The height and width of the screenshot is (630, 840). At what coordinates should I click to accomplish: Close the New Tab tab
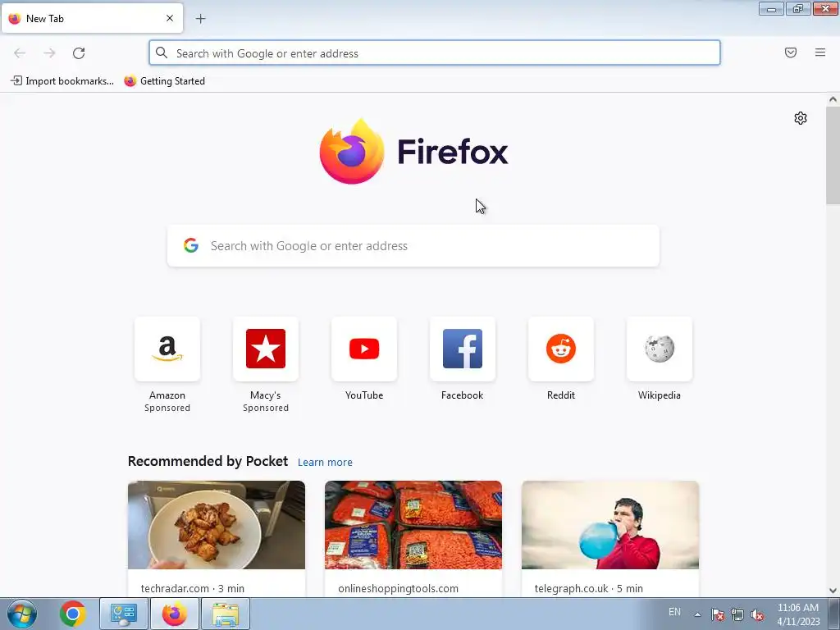pos(170,18)
